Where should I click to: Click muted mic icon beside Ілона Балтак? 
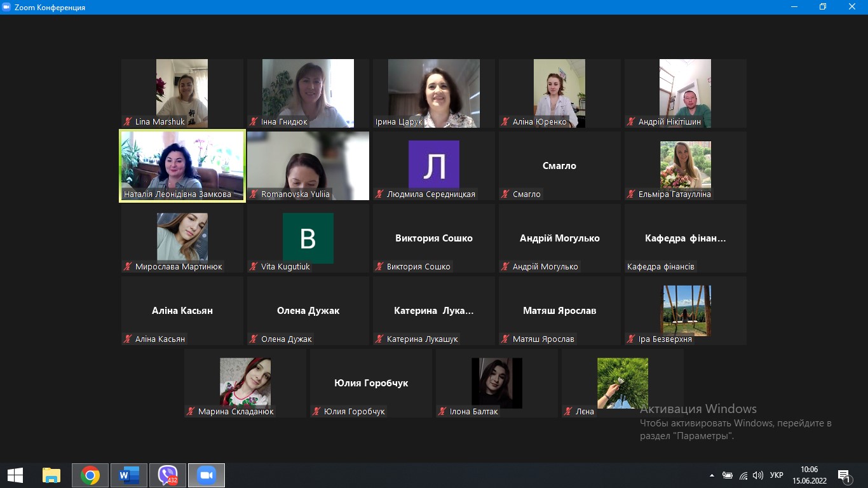click(x=442, y=411)
